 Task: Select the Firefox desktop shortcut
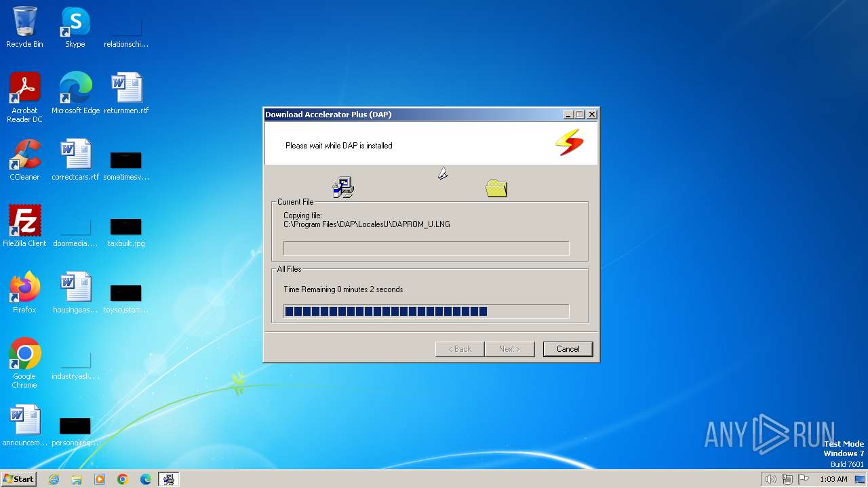(x=24, y=293)
